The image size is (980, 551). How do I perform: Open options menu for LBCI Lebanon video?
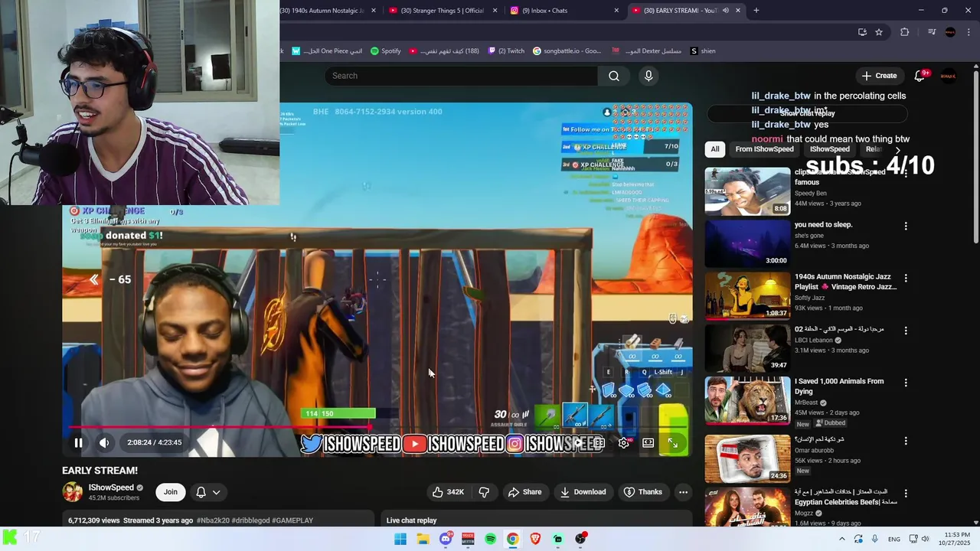click(x=906, y=331)
